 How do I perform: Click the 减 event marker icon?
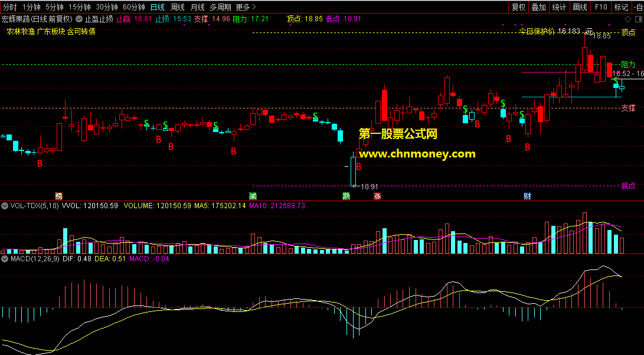pos(253,196)
